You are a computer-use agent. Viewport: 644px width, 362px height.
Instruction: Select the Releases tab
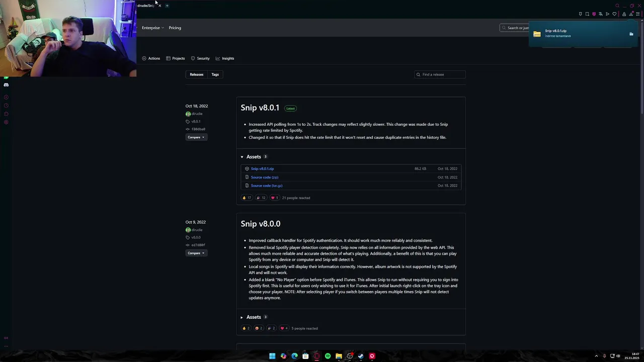pos(196,74)
